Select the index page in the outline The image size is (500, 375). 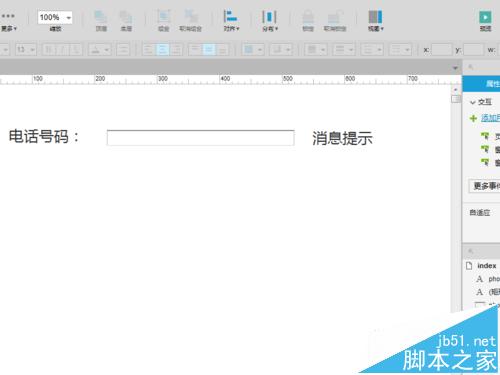(x=482, y=266)
